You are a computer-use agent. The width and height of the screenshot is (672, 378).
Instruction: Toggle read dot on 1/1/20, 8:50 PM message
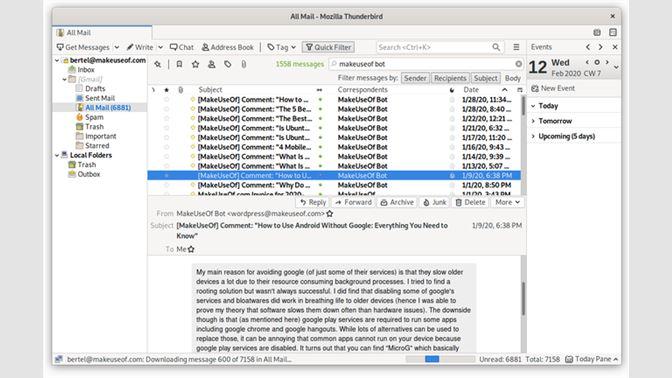coord(320,185)
